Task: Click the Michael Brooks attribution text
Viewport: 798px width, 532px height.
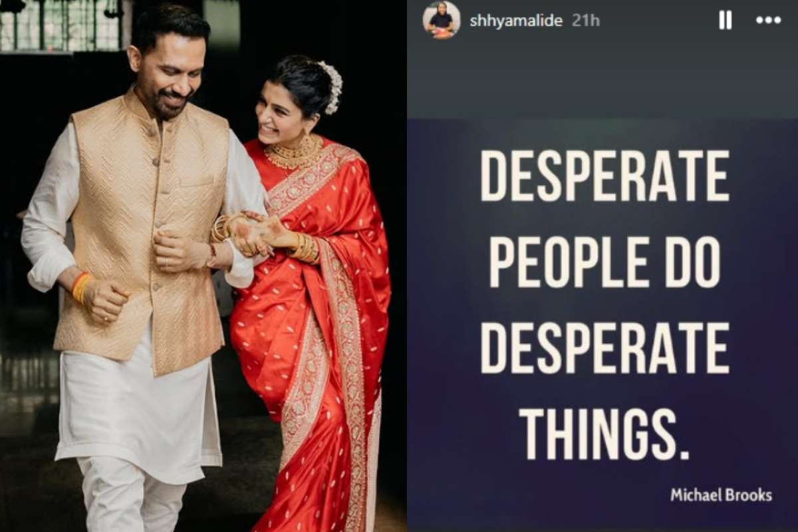Action: click(x=721, y=495)
